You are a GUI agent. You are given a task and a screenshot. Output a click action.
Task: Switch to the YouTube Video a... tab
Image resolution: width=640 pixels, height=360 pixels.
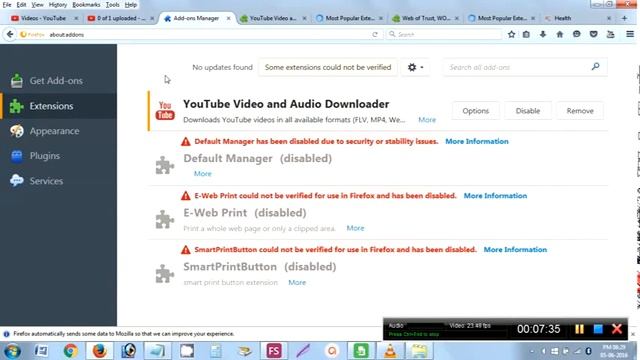[273, 18]
